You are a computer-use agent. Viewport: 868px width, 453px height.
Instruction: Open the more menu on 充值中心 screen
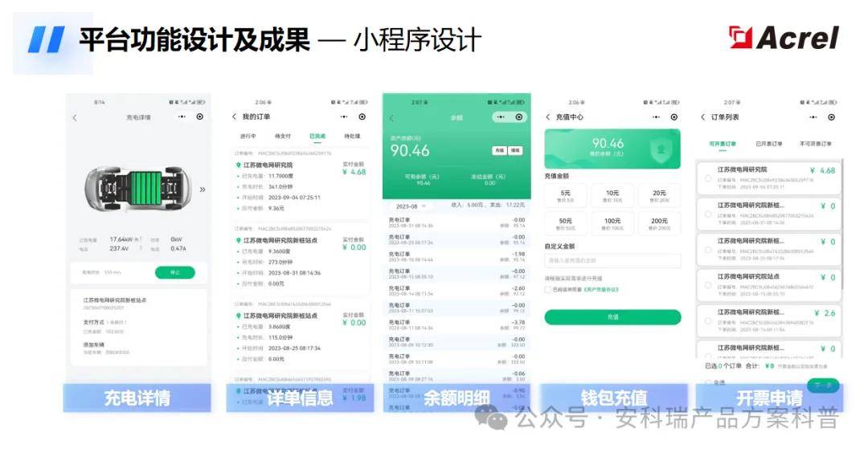(x=656, y=117)
